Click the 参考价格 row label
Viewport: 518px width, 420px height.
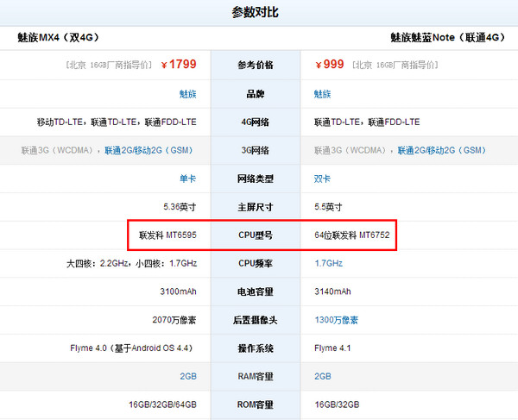(256, 65)
